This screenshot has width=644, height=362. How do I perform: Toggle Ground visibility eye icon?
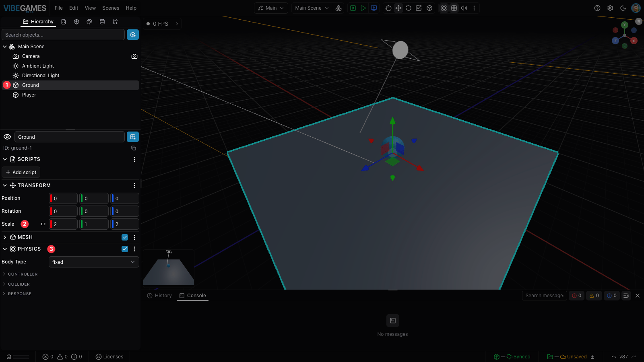(x=7, y=137)
